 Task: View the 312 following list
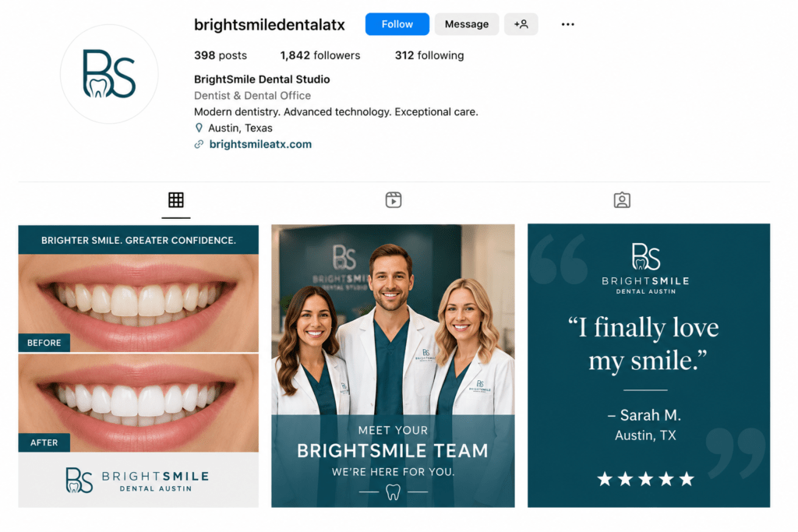tap(429, 55)
